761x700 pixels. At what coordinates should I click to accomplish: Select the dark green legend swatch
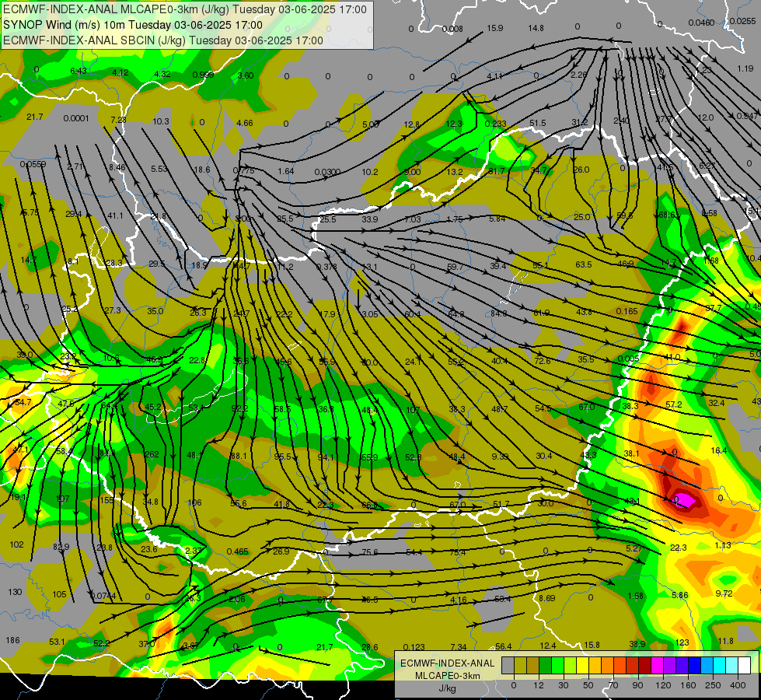coord(545,666)
